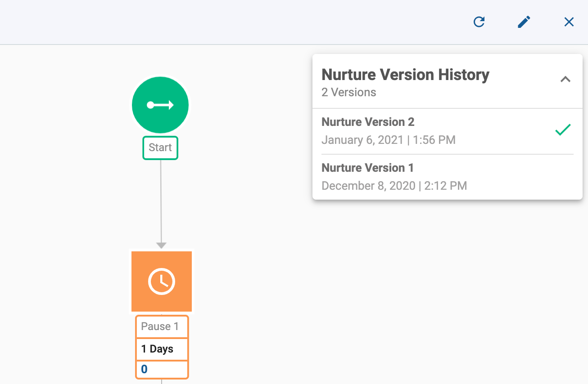
Task: Close the nurture view with the X icon
Action: click(x=569, y=22)
